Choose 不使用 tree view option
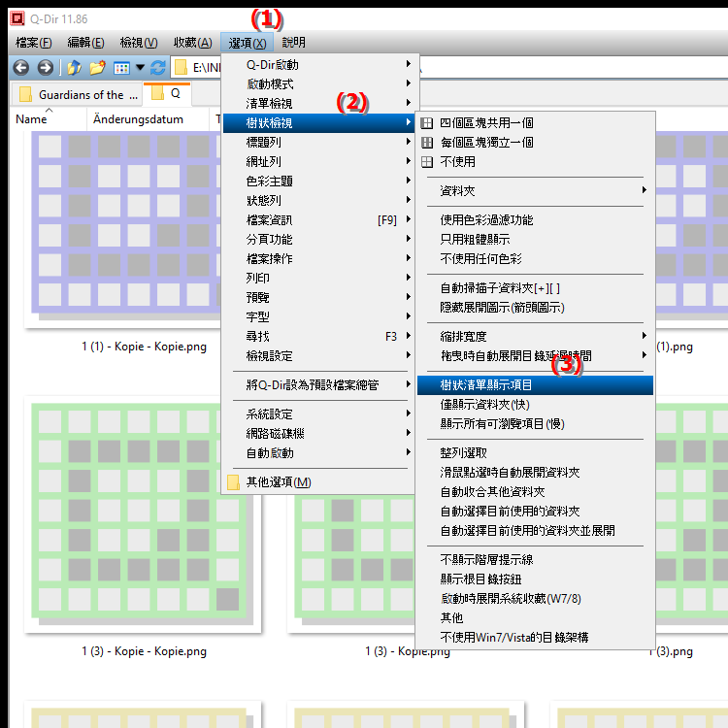 [535, 162]
